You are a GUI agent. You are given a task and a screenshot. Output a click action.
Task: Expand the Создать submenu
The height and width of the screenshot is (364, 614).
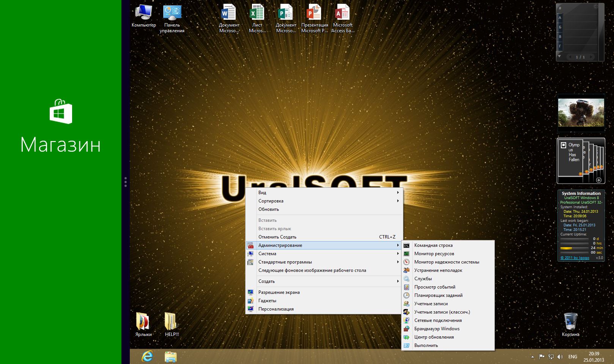[324, 281]
